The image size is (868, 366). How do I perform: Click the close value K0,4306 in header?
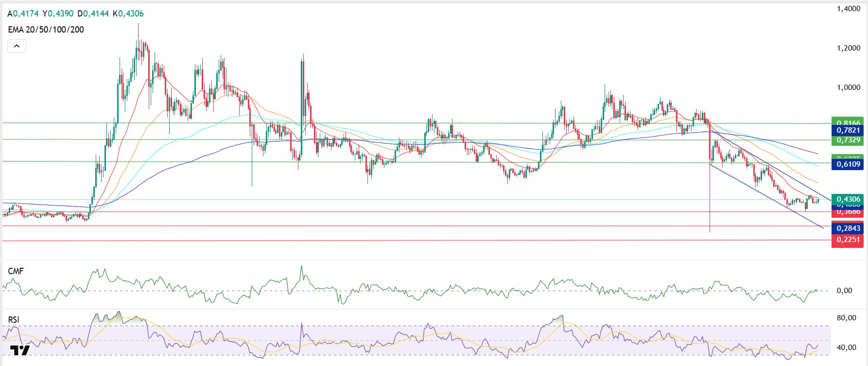click(128, 14)
